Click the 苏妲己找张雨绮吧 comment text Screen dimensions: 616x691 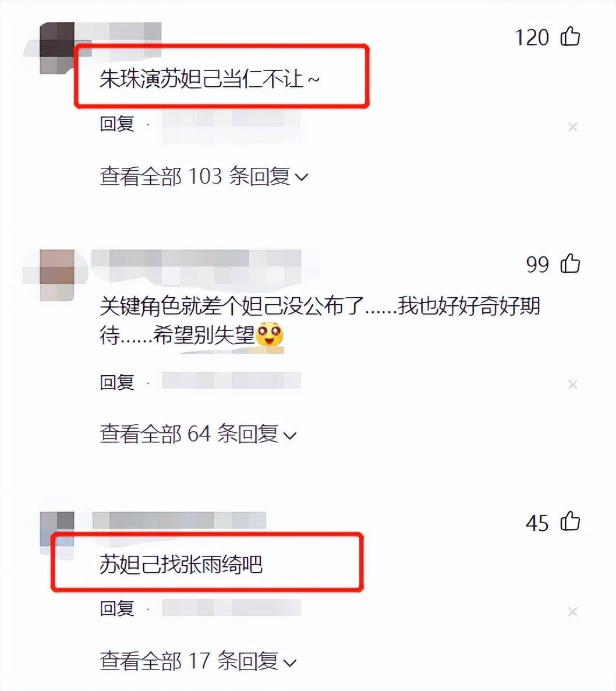(x=181, y=565)
